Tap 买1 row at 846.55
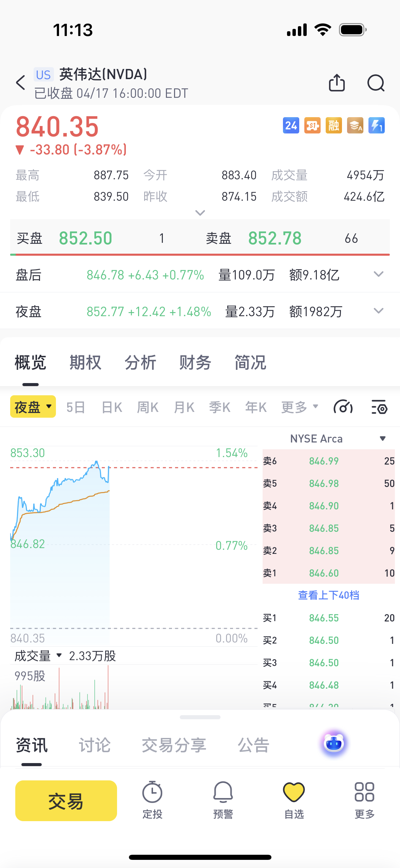The height and width of the screenshot is (868, 400). tap(329, 618)
